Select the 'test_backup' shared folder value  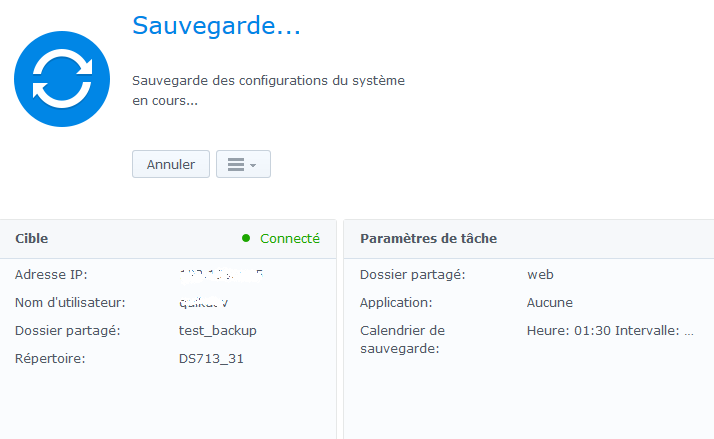218,331
